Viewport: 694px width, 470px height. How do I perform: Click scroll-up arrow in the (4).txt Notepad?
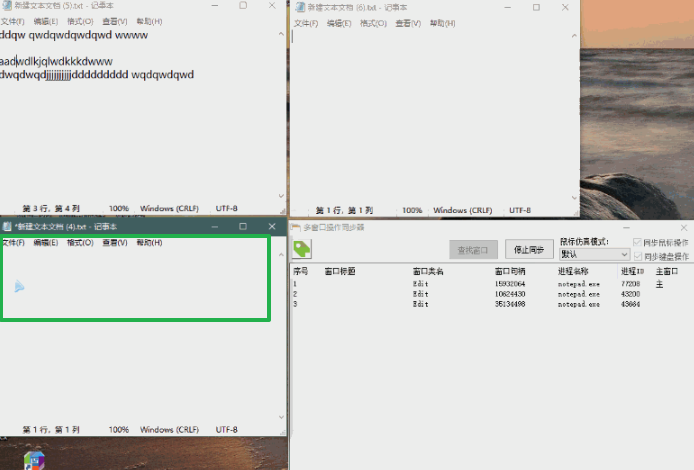(x=281, y=255)
